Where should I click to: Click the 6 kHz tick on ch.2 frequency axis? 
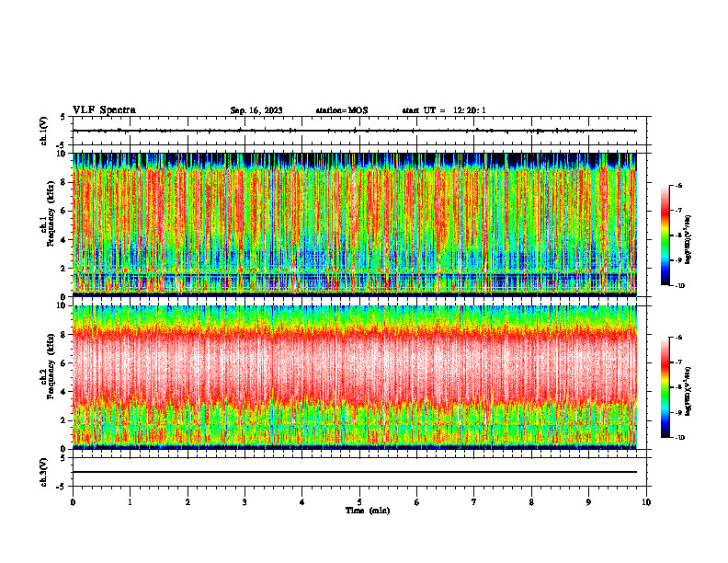63,363
